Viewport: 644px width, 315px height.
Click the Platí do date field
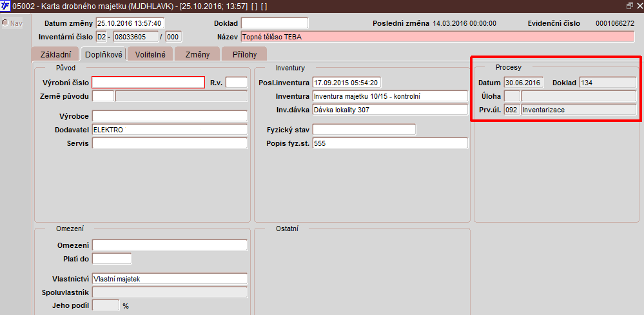click(x=112, y=259)
